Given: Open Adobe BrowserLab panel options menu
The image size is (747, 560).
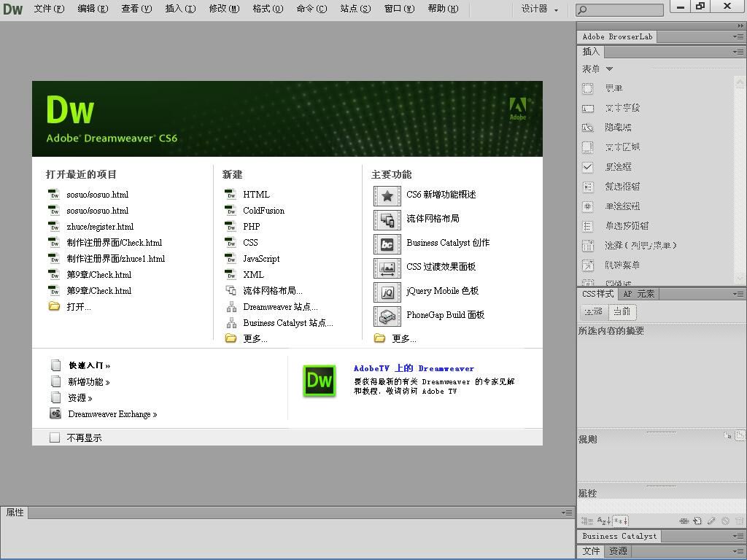Looking at the screenshot, I should pyautogui.click(x=738, y=36).
